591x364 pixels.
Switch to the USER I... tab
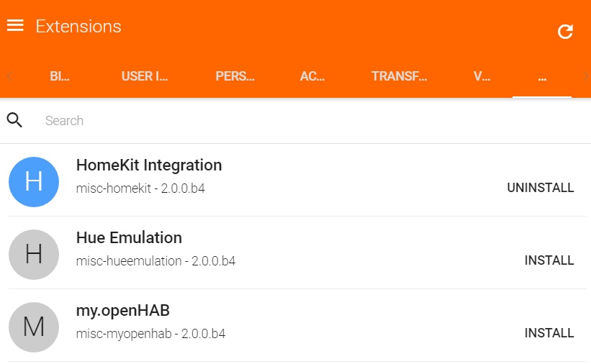point(145,76)
